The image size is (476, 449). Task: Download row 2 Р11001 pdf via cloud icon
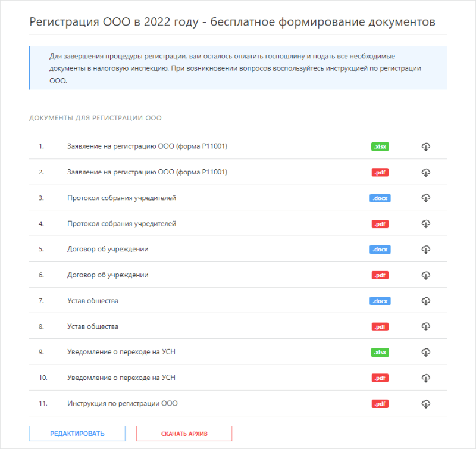(x=426, y=173)
